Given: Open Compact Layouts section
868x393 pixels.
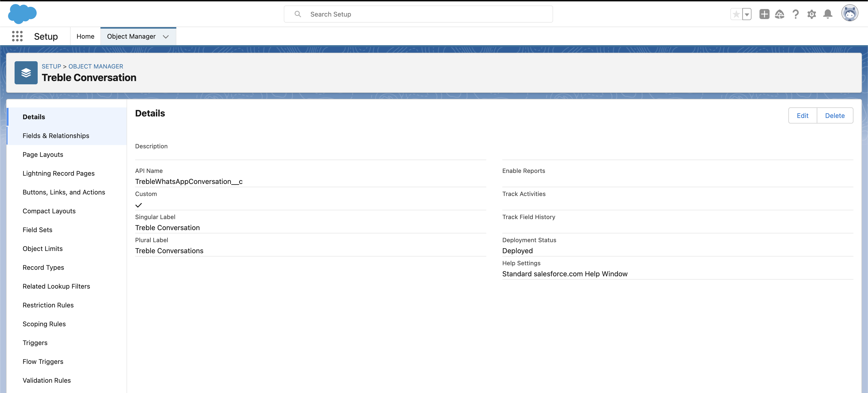Looking at the screenshot, I should pyautogui.click(x=67, y=211).
